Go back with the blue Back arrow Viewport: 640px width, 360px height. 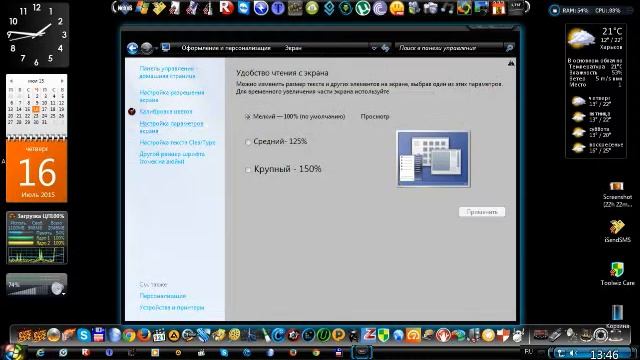tap(132, 48)
